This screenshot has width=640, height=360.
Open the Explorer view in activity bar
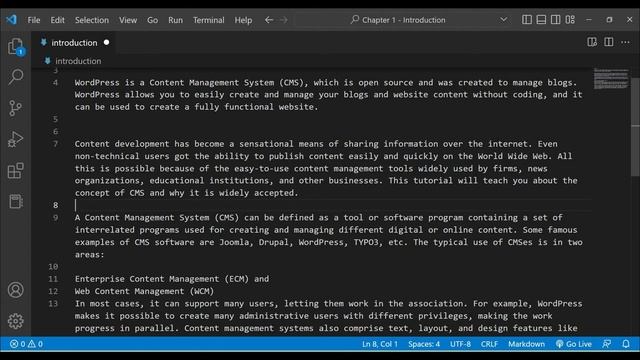point(16,46)
